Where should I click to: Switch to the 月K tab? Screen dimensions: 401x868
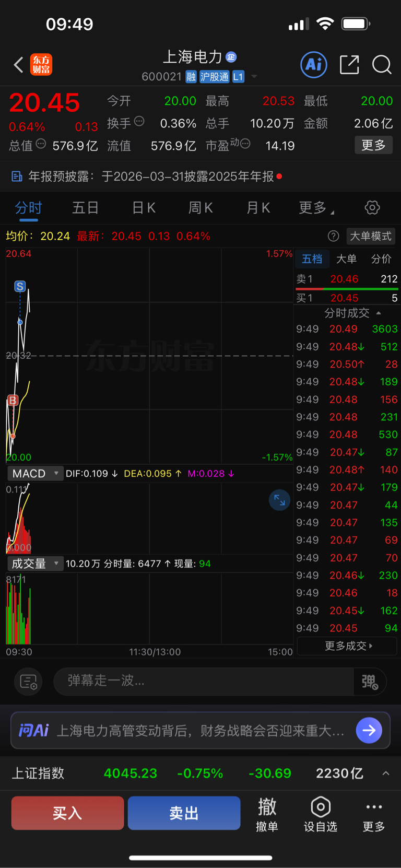pyautogui.click(x=258, y=208)
